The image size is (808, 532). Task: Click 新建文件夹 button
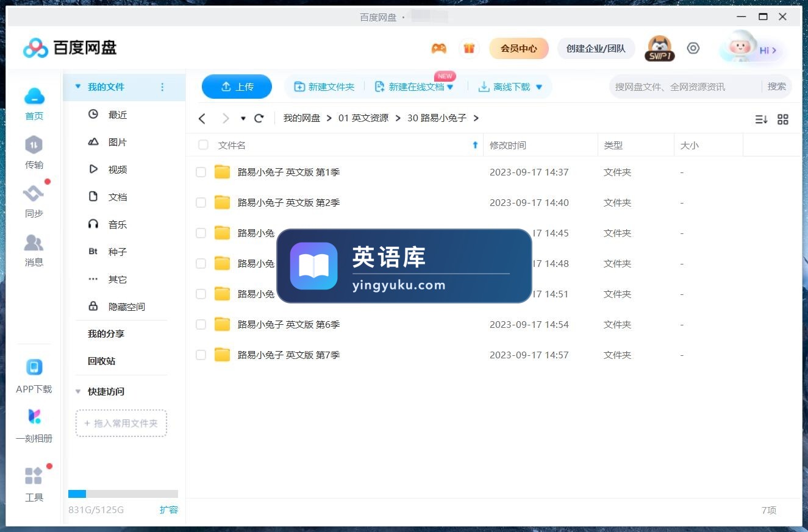coord(324,87)
